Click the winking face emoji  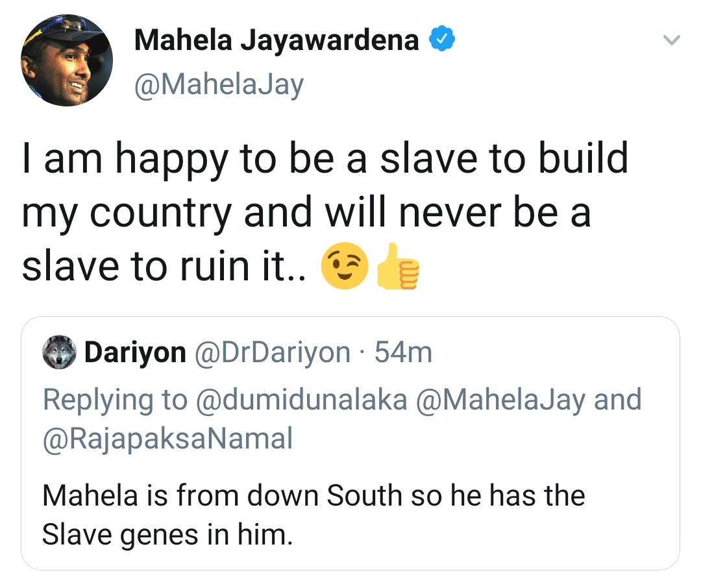(x=345, y=266)
